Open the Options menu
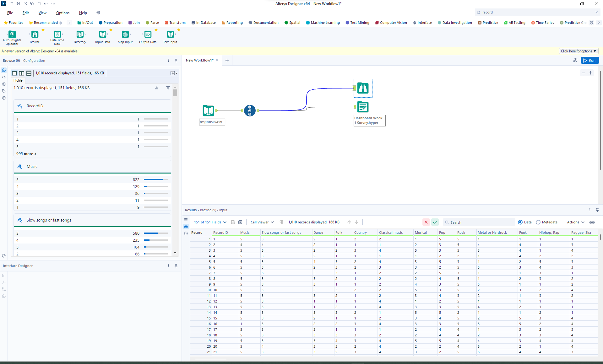 click(62, 13)
